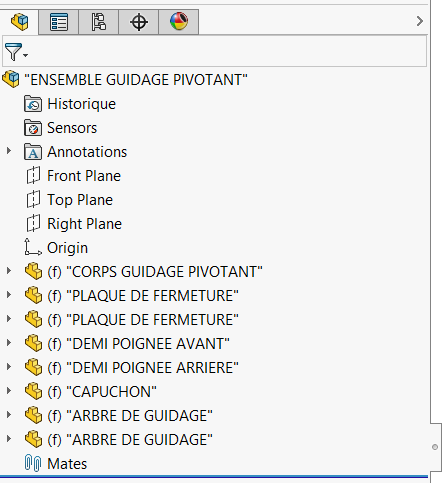Open the DisplayManager color ball tab
This screenshot has height=483, width=446.
179,22
